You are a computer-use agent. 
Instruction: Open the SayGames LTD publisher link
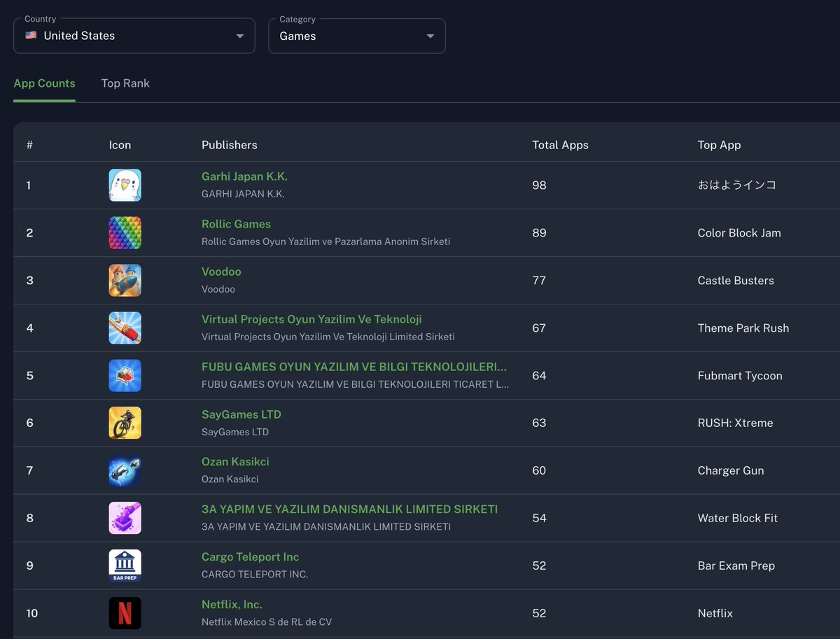[x=241, y=414]
